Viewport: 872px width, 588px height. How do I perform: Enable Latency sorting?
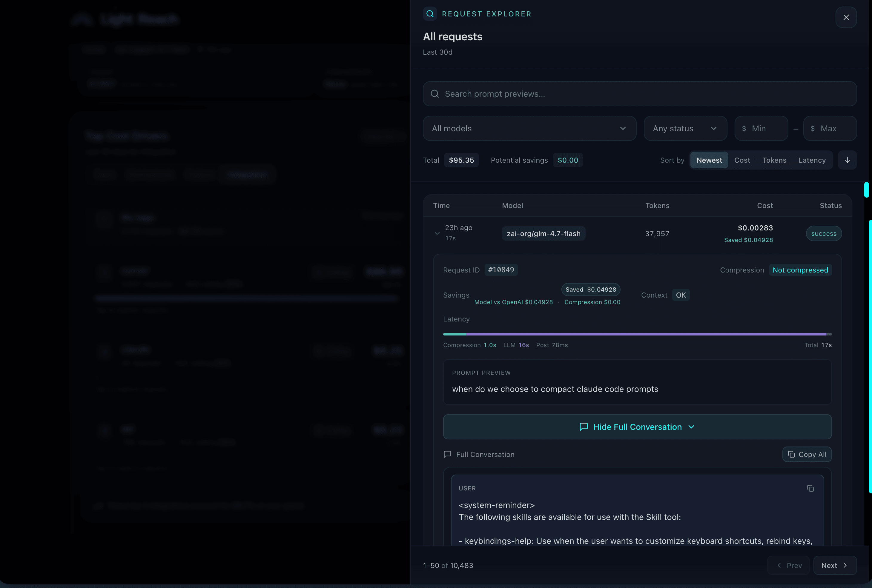tap(812, 160)
